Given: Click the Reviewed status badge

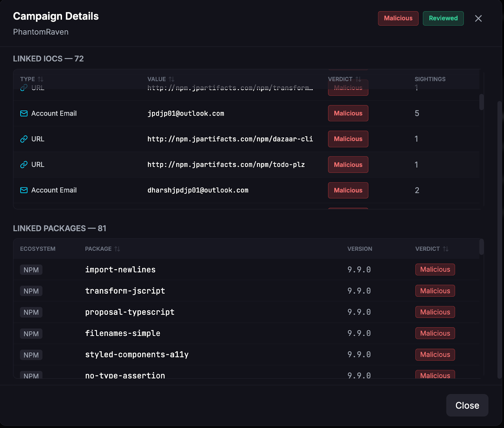Looking at the screenshot, I should pos(443,18).
